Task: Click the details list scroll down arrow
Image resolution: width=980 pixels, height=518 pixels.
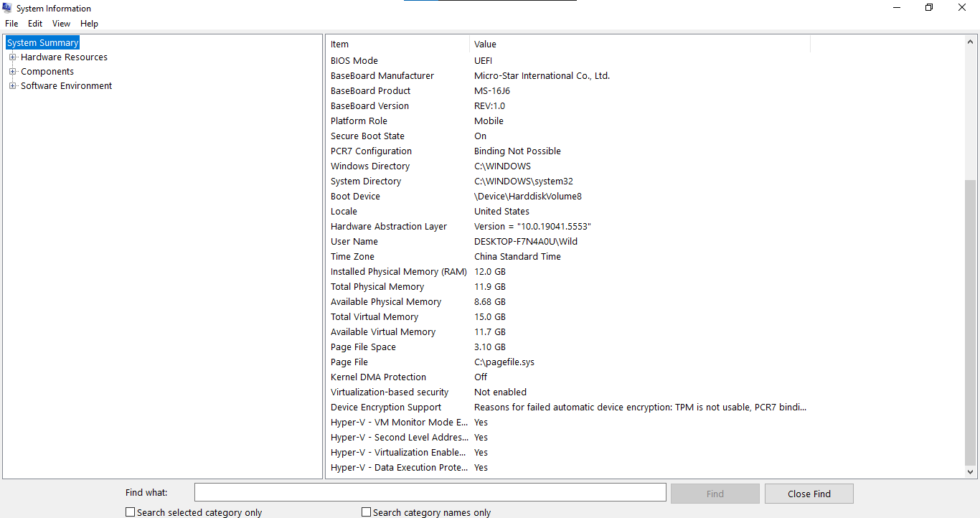Action: pos(971,472)
